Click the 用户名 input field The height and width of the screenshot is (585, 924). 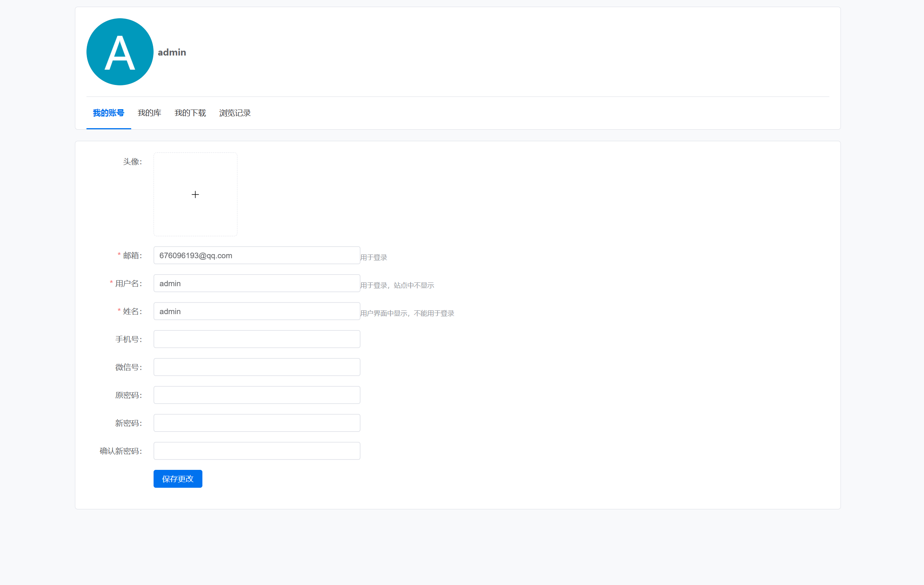tap(257, 284)
